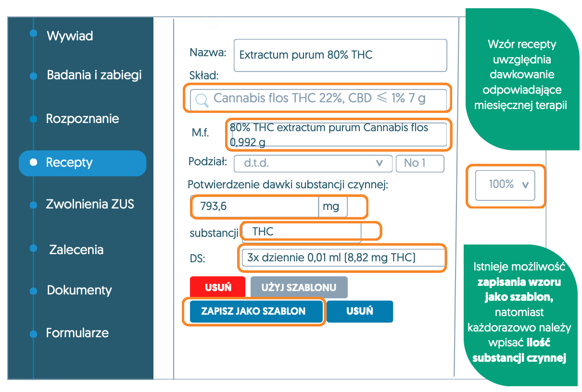
Task: Click UŻYJ SZABLONU button
Action: click(299, 288)
